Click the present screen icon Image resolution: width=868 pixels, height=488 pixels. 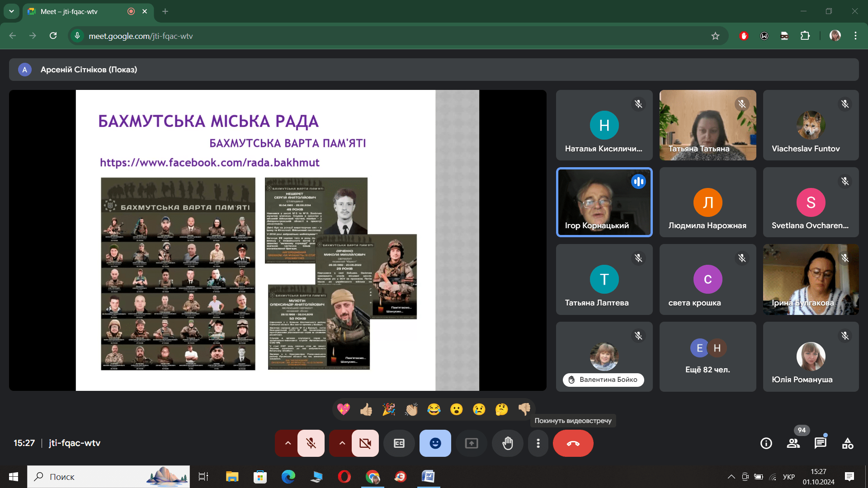point(472,443)
